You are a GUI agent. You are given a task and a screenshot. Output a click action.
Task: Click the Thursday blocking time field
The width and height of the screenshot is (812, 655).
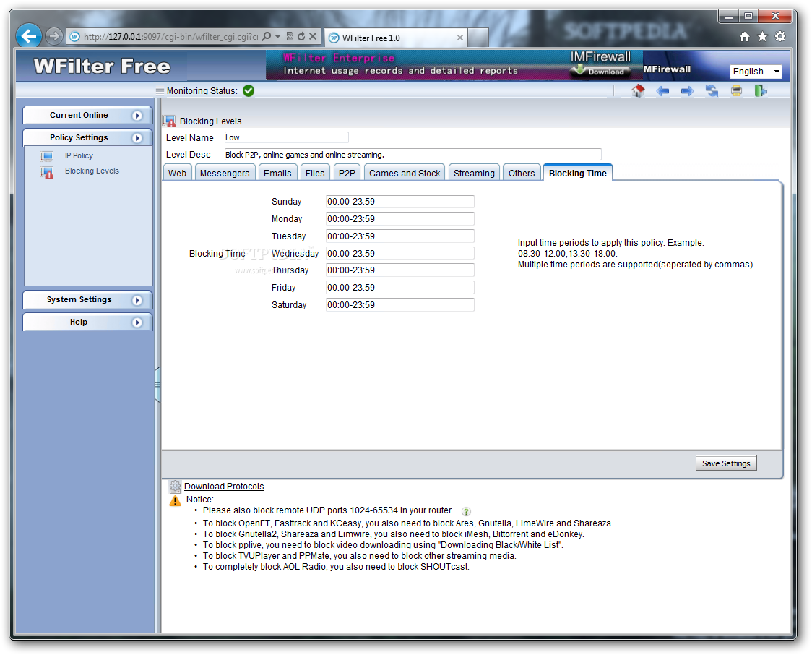pos(399,270)
